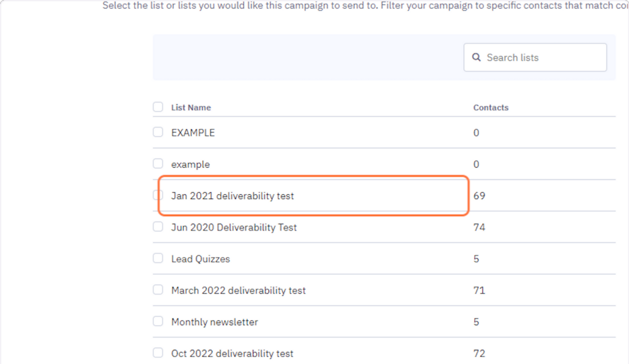
Task: Click the EXAMPLE list row
Action: pyautogui.click(x=192, y=133)
